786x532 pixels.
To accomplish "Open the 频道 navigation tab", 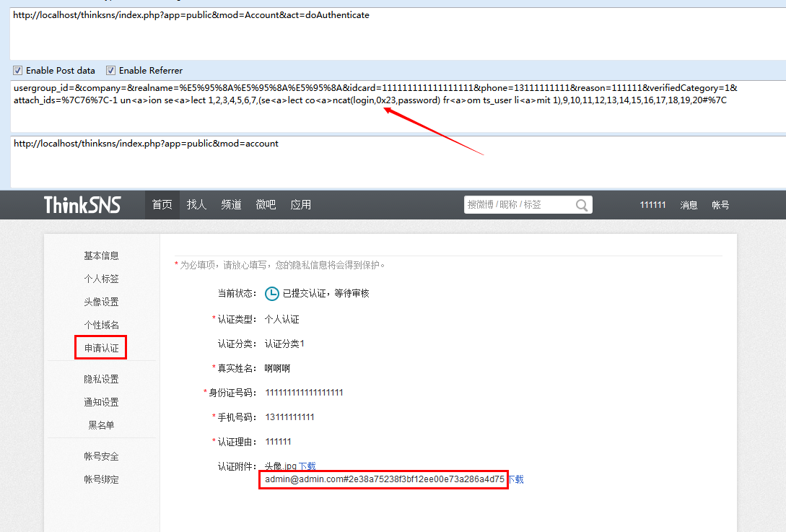I will click(231, 204).
